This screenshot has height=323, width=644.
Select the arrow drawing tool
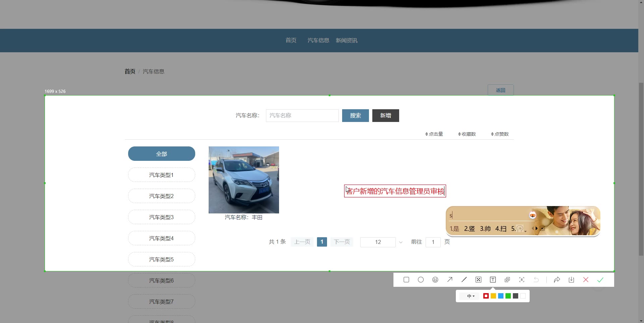[450, 280]
